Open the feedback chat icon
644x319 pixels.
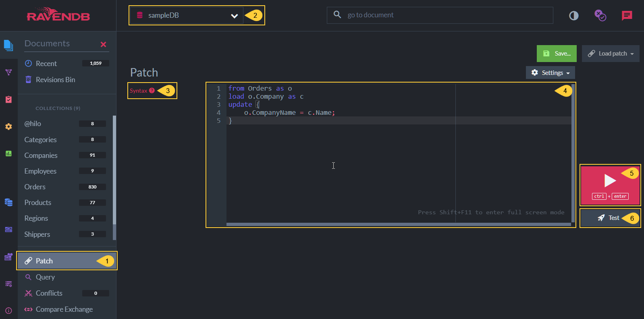[627, 16]
